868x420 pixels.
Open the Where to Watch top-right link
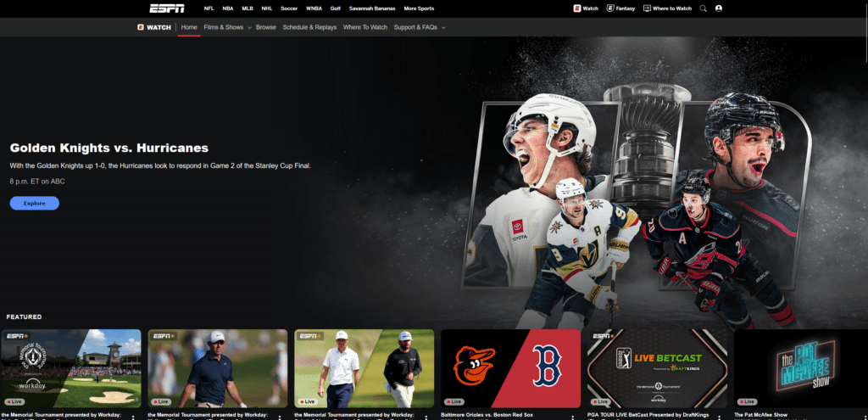pyautogui.click(x=667, y=8)
